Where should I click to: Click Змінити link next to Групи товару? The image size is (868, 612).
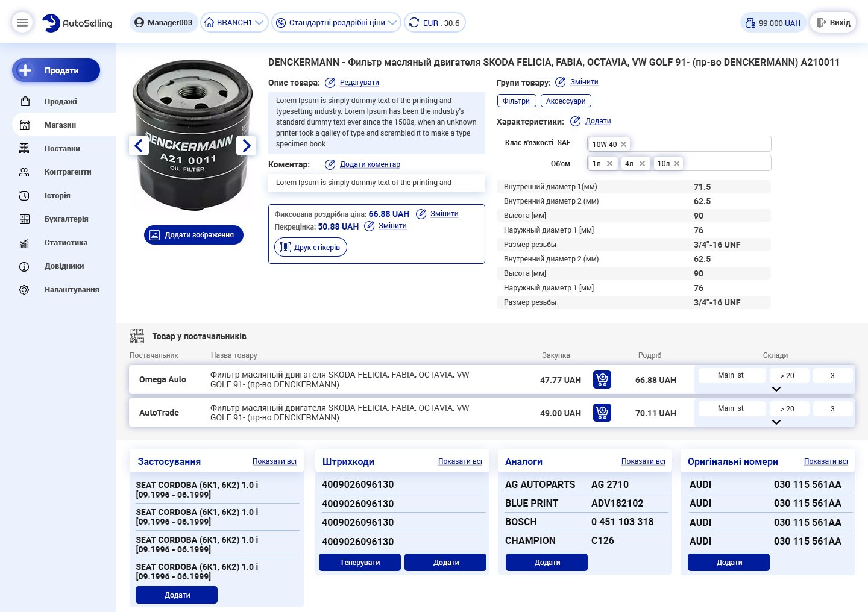pyautogui.click(x=584, y=82)
